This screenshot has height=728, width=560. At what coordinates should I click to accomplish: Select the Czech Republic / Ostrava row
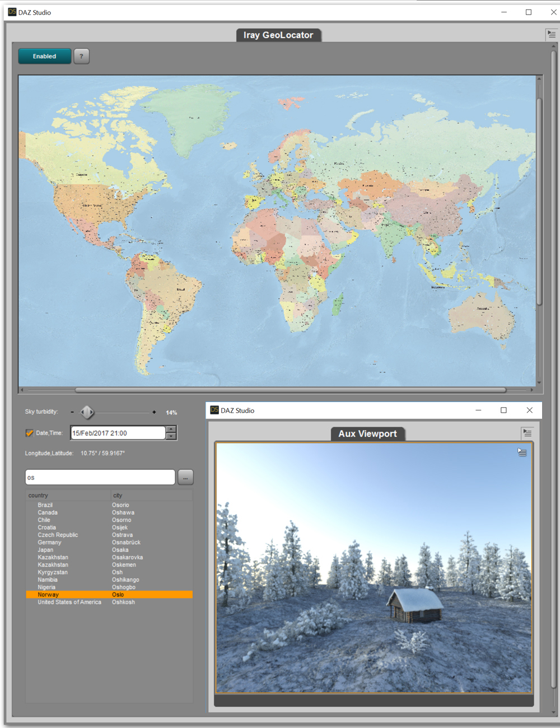click(x=109, y=535)
